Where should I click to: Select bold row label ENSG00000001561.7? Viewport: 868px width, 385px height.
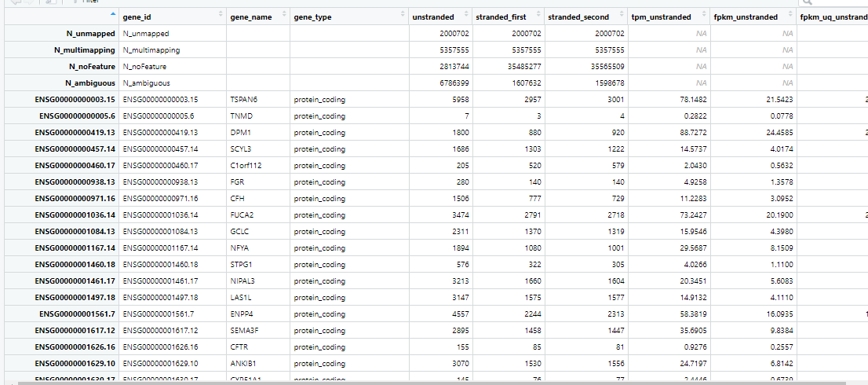(77, 314)
